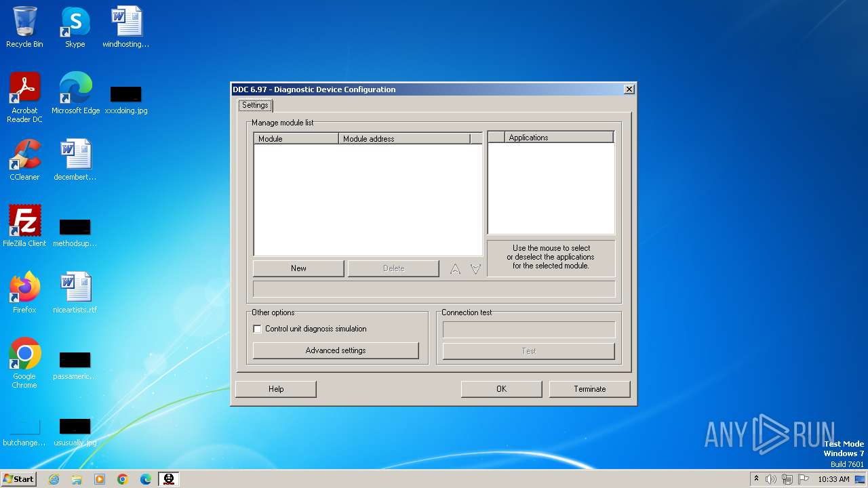Open windhosting Word document icon
868x488 pixels.
126,27
